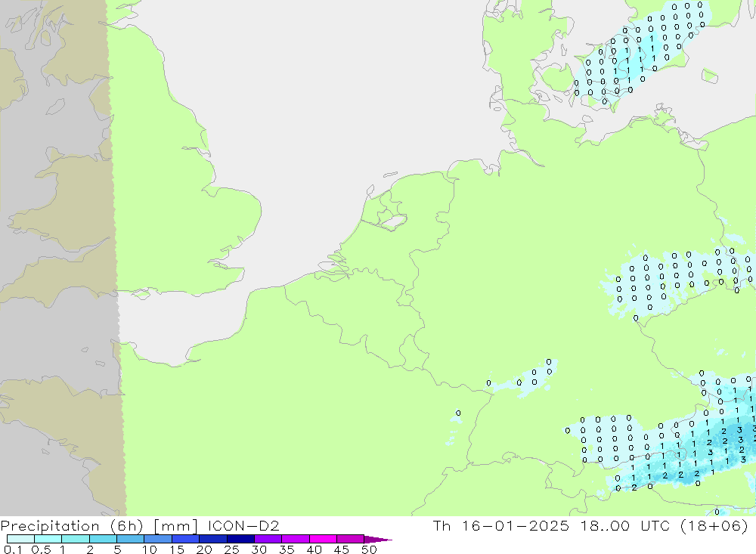The image size is (756, 554).
Task: Select the 40–45 mm magenta legend swatch
Action: click(x=323, y=539)
